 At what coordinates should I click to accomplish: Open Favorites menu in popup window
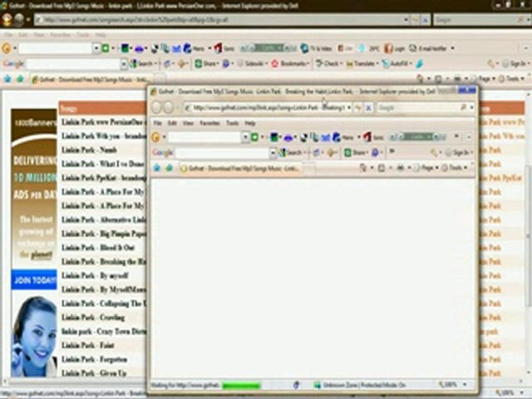[x=209, y=123]
